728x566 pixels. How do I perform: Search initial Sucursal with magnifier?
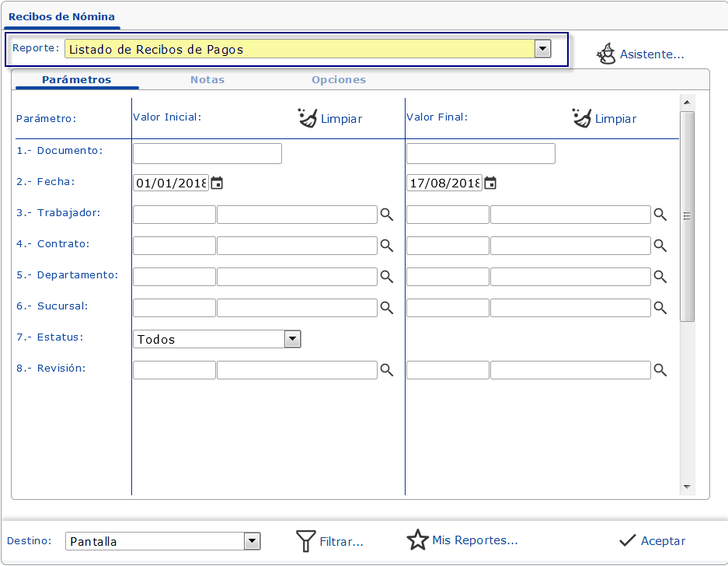coord(387,308)
